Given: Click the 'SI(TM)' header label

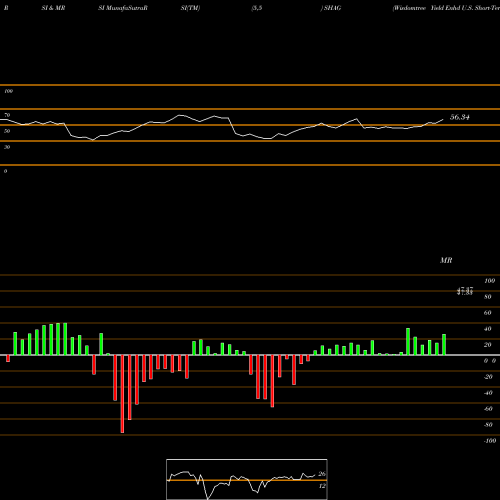Looking at the screenshot, I should (x=190, y=8).
